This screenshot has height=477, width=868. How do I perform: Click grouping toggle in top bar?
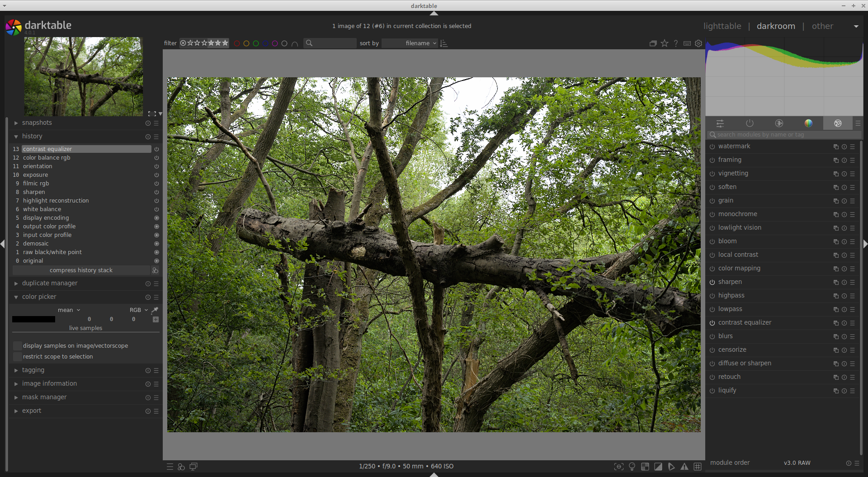653,43
